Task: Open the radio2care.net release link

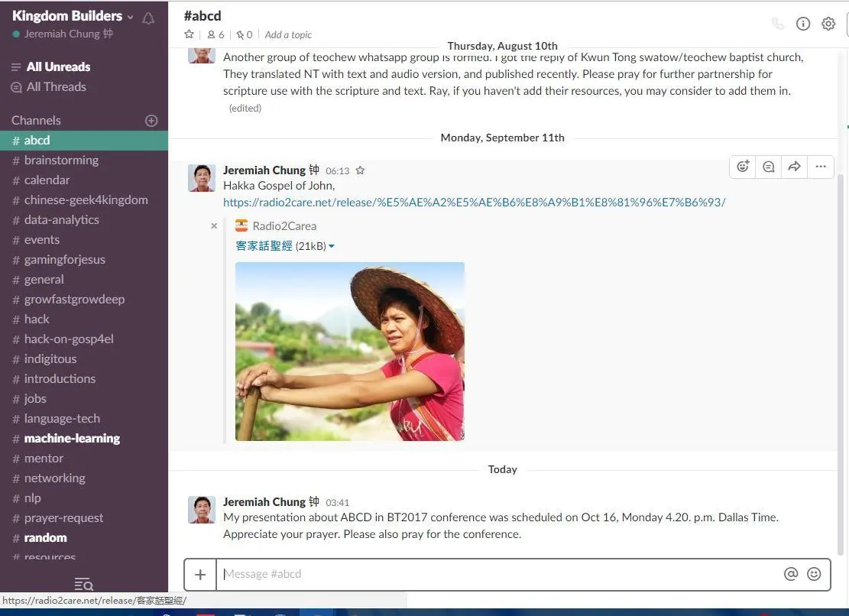Action: [x=474, y=203]
